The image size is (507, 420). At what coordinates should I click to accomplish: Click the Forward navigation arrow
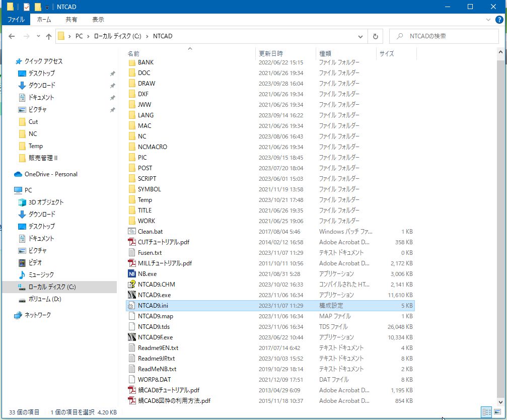click(27, 36)
